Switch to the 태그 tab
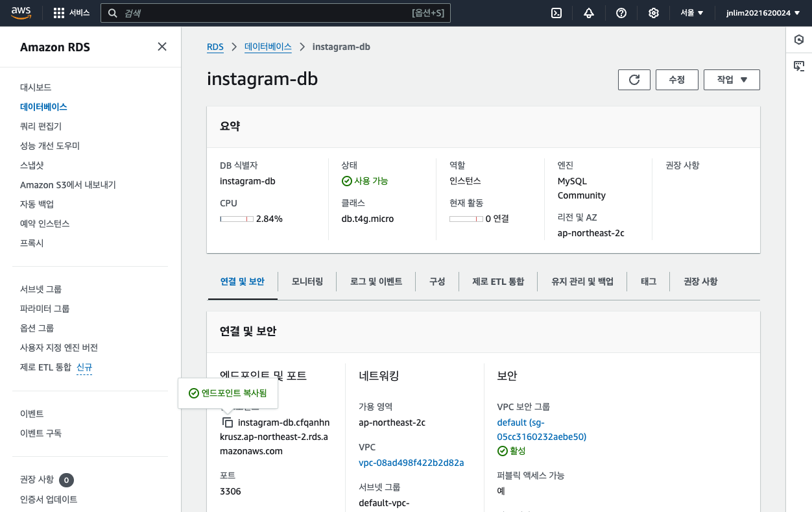 tap(649, 282)
